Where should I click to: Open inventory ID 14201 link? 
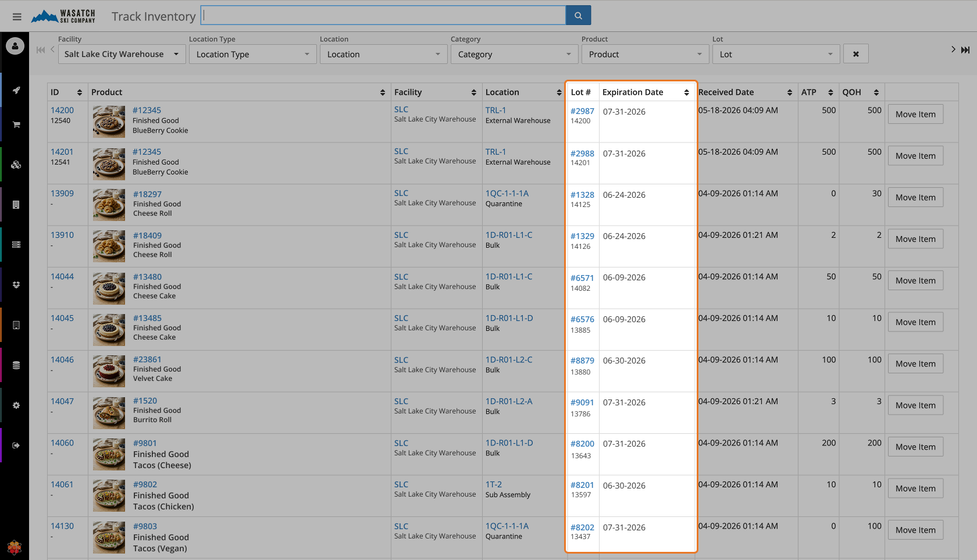[62, 152]
